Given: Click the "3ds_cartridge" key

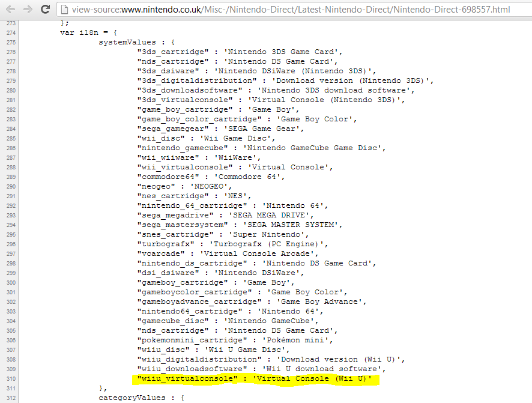Looking at the screenshot, I should [x=173, y=52].
